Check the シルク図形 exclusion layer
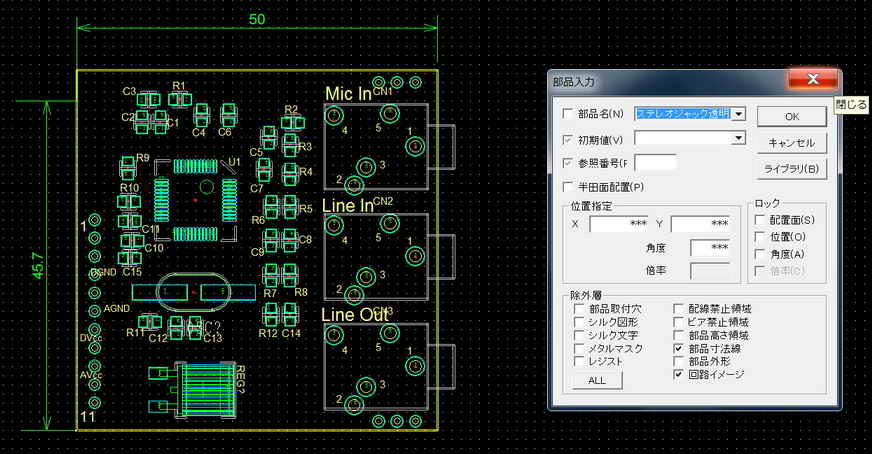This screenshot has height=454, width=872. pyautogui.click(x=579, y=323)
